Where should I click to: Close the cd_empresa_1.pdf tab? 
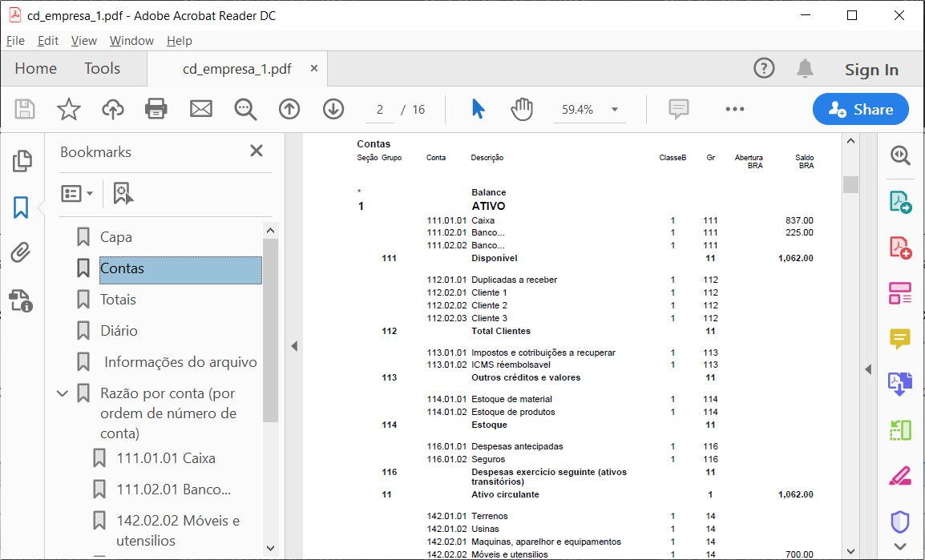[x=314, y=68]
